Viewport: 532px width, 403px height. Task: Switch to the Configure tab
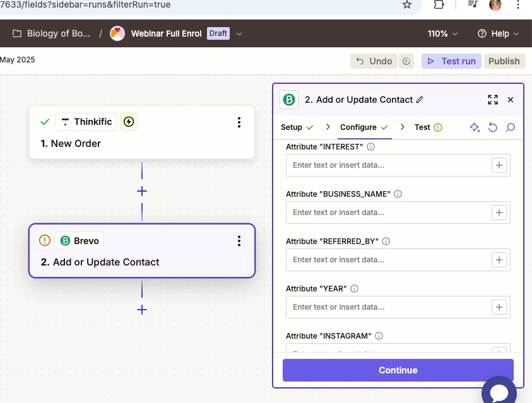pyautogui.click(x=364, y=127)
